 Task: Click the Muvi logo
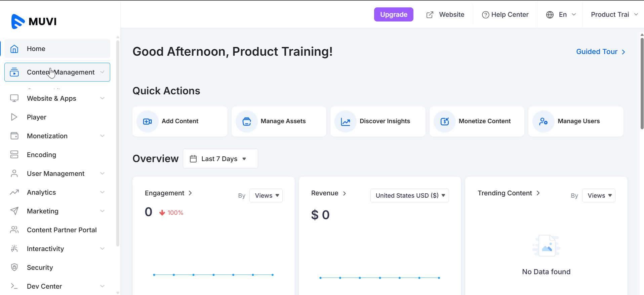click(x=34, y=21)
